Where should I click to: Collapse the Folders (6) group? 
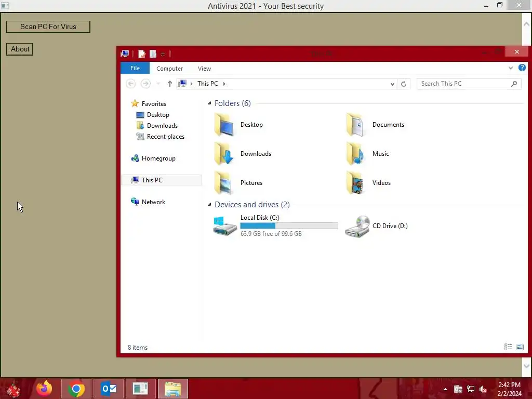(x=209, y=103)
